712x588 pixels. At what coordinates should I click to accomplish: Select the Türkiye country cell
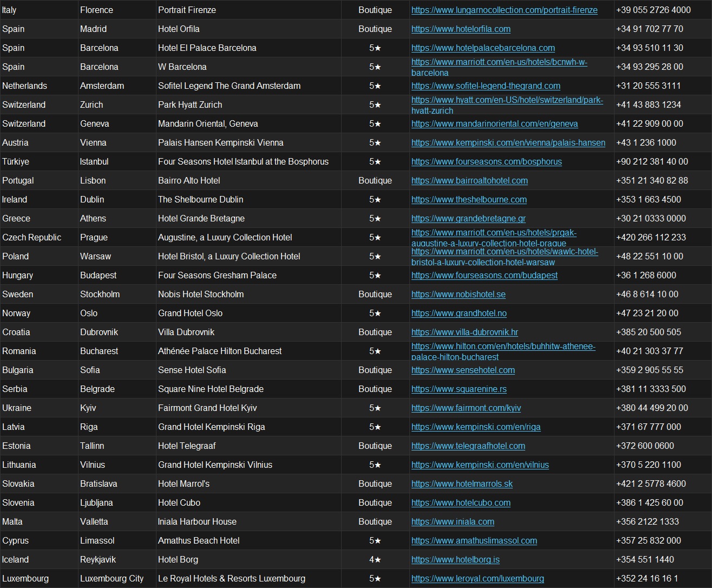tap(39, 161)
